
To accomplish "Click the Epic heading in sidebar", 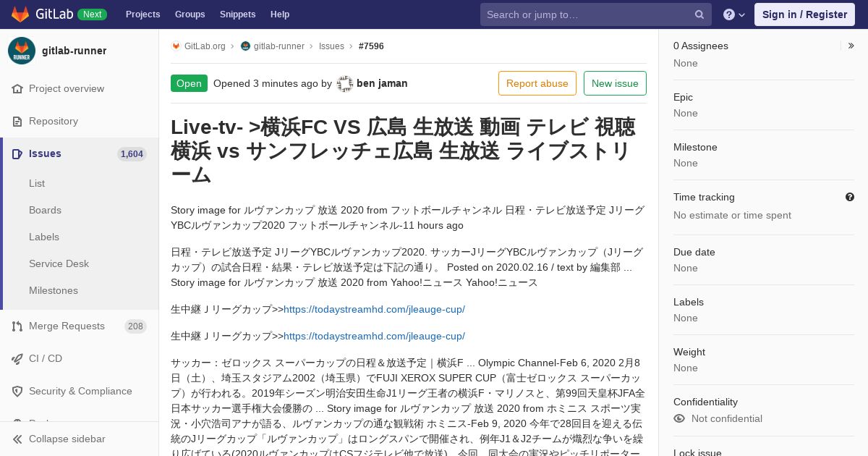I will (683, 97).
